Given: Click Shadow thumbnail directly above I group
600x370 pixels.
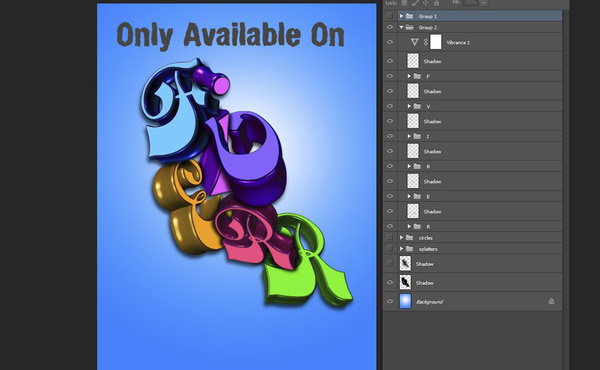Looking at the screenshot, I should click(413, 121).
